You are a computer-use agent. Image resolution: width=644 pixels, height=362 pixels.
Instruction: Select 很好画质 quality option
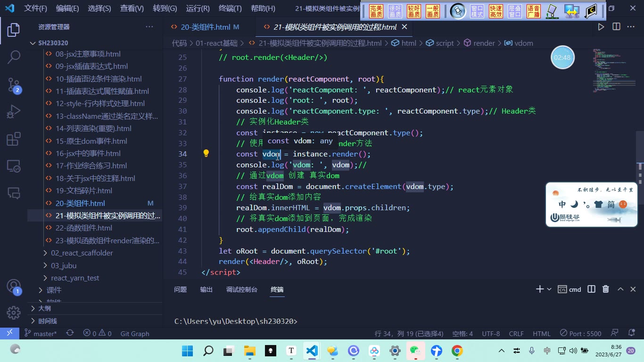[395, 11]
